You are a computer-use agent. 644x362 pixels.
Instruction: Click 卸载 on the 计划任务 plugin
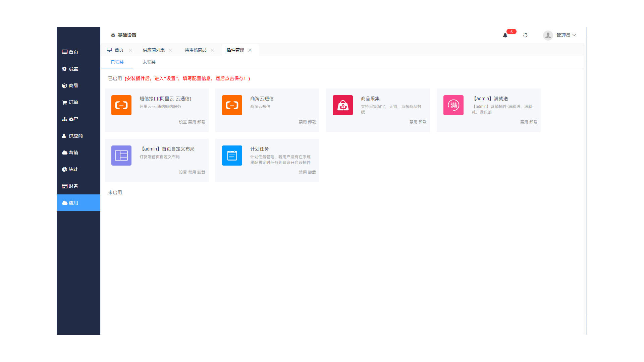pos(312,172)
